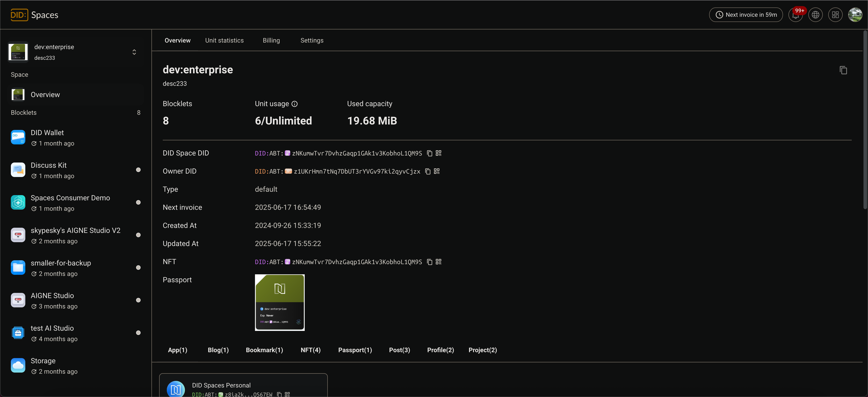The image size is (868, 397).
Task: Select the NFT(4) category filter
Action: coord(310,350)
